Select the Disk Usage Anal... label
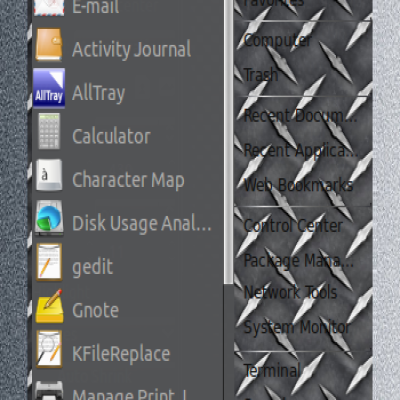 pyautogui.click(x=142, y=223)
